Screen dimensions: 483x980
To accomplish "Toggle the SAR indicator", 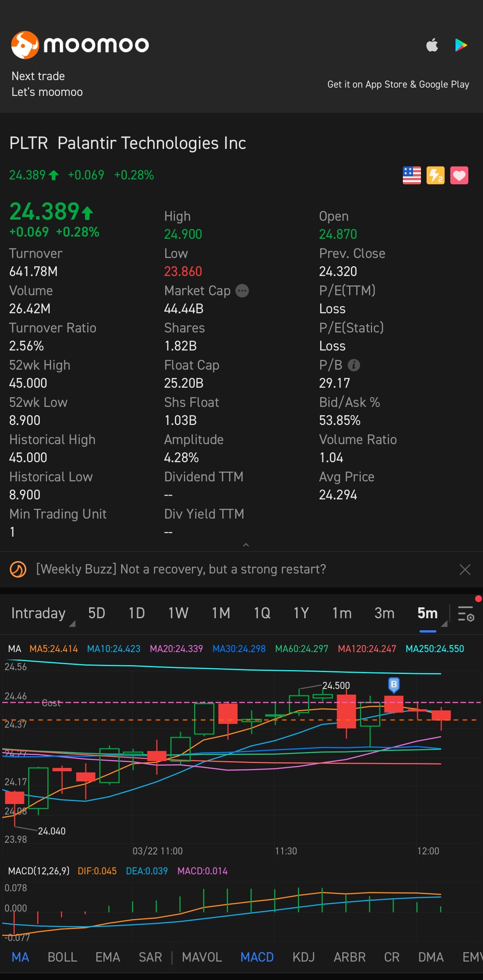I will (x=150, y=957).
